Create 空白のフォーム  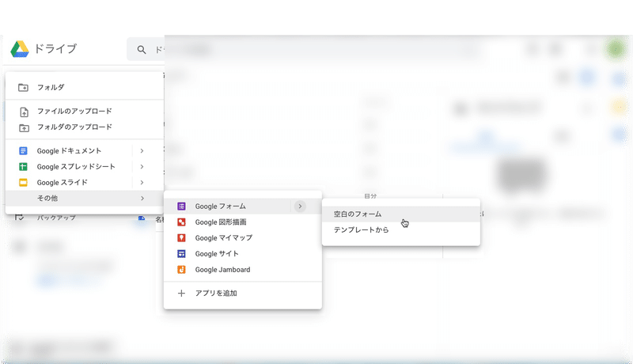401,214
